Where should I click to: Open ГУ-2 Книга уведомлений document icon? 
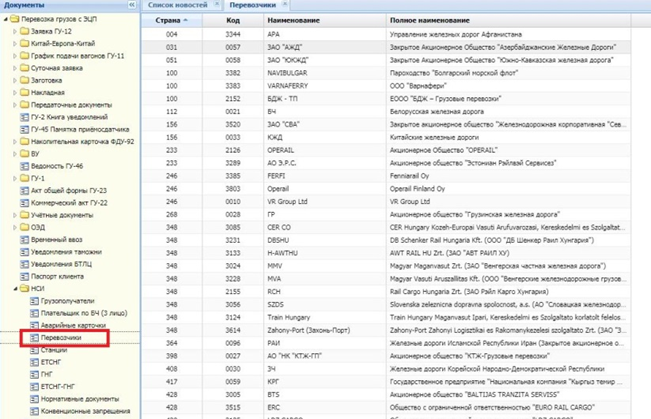[x=24, y=117]
